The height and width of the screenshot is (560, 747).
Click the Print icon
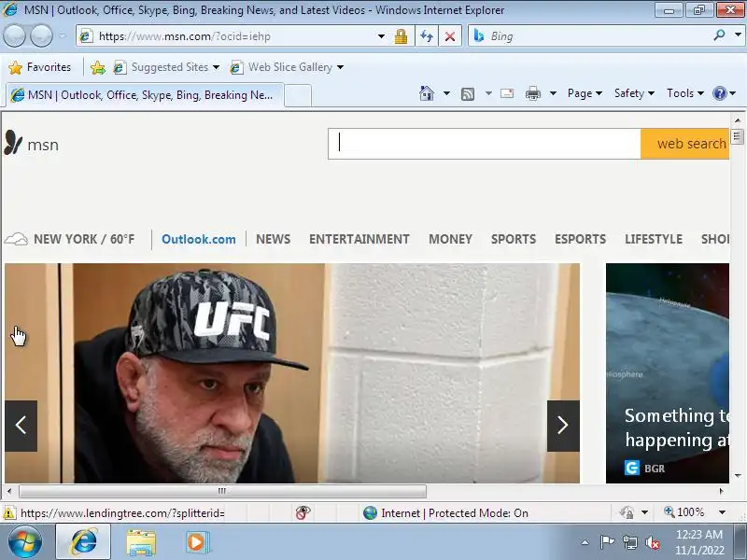pos(532,93)
